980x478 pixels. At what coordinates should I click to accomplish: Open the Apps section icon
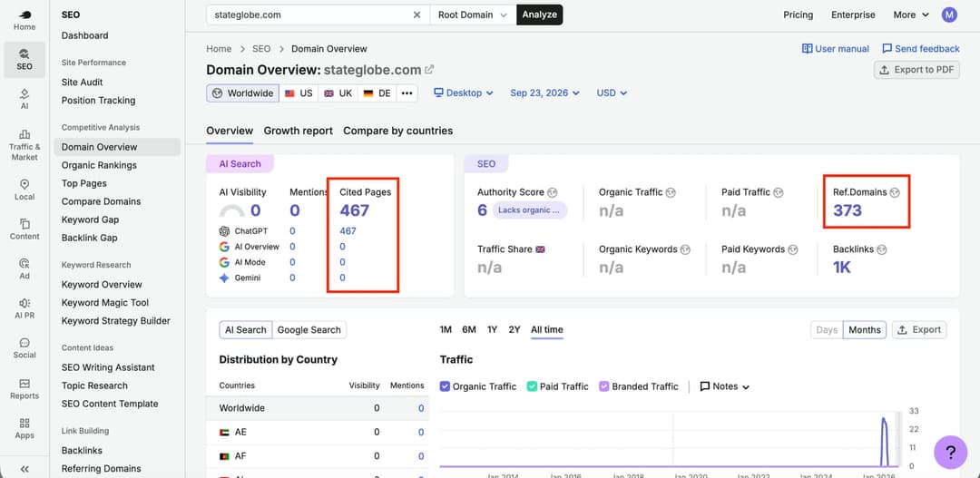point(24,429)
